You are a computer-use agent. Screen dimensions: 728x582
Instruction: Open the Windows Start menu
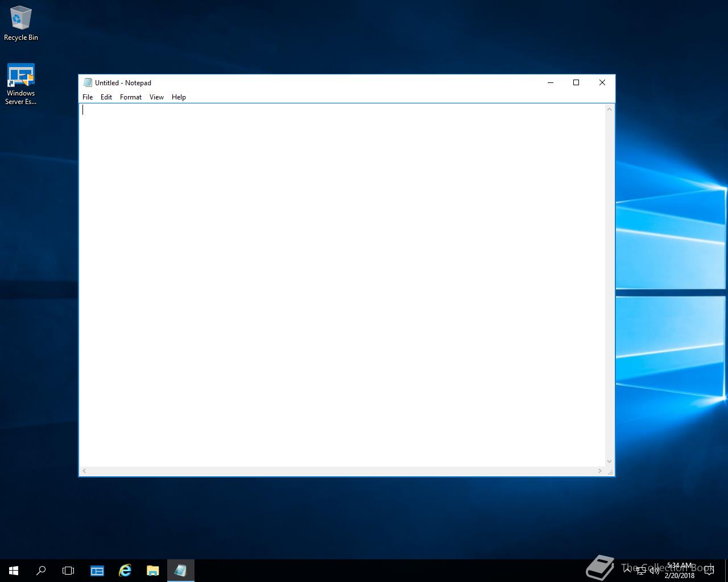point(14,571)
